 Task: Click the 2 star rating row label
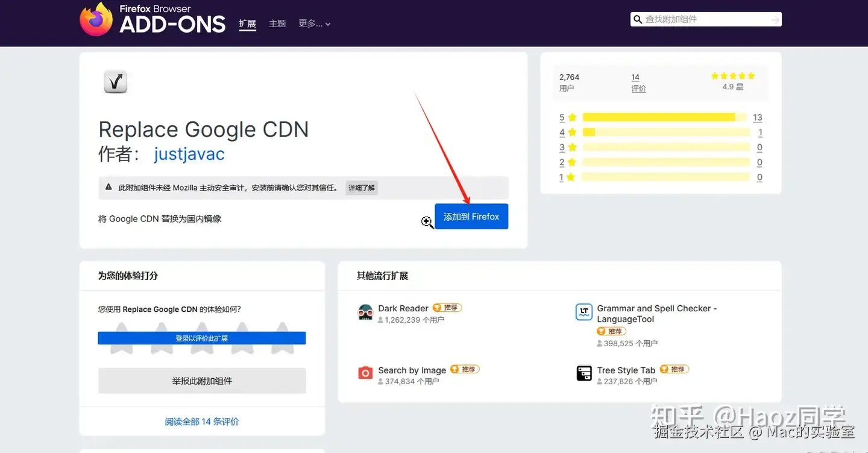click(x=568, y=162)
